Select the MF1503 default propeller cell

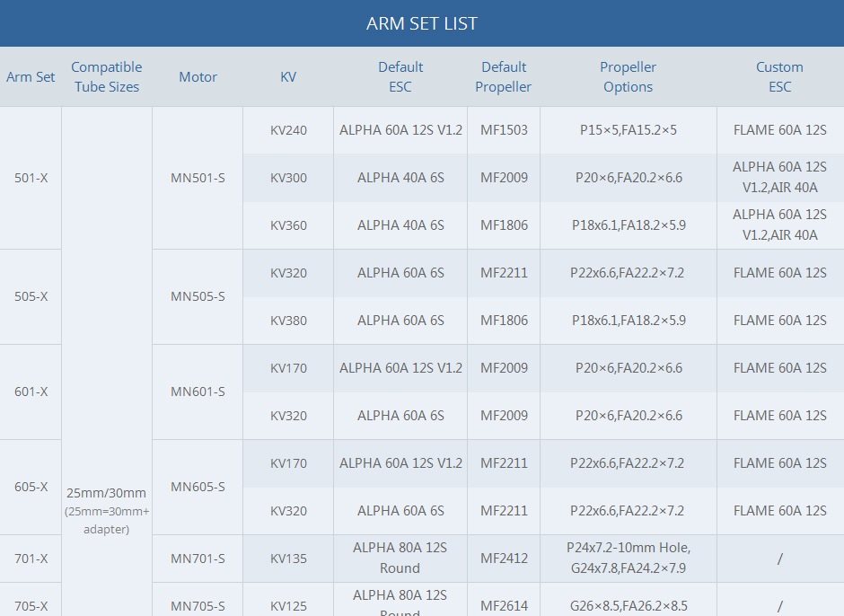coord(503,130)
